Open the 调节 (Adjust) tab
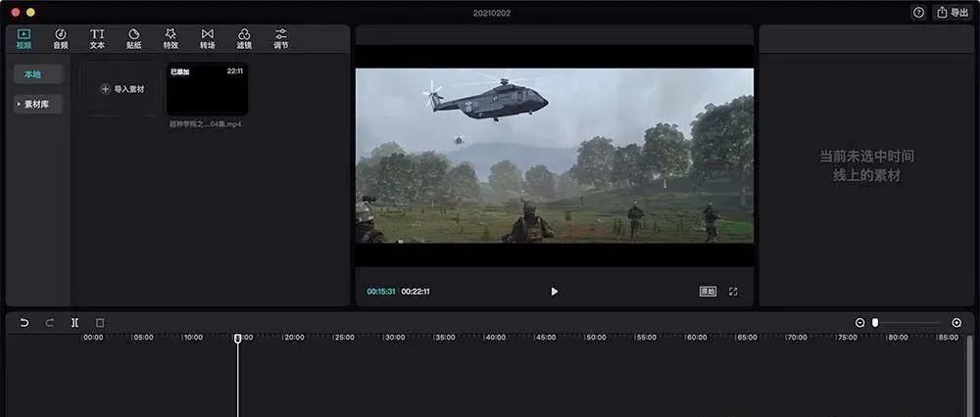The image size is (980, 417). [x=281, y=39]
